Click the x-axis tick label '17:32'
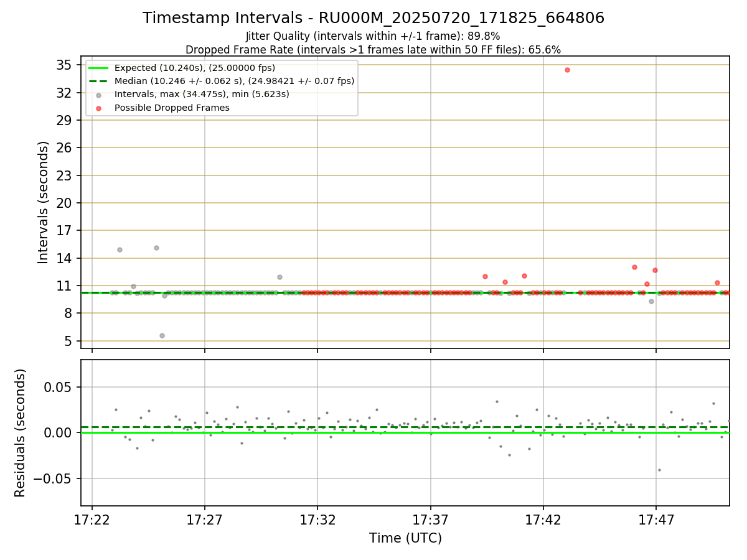Image resolution: width=747 pixels, height=560 pixels. 317,520
